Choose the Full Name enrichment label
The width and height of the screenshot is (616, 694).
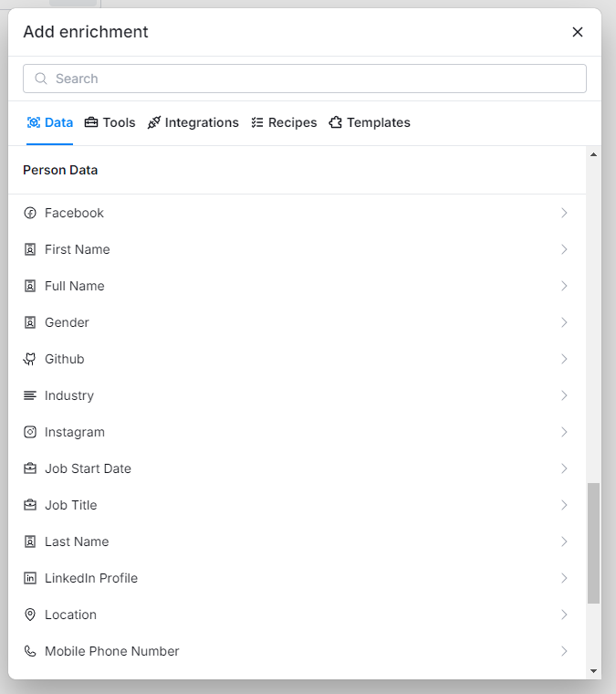tap(75, 286)
